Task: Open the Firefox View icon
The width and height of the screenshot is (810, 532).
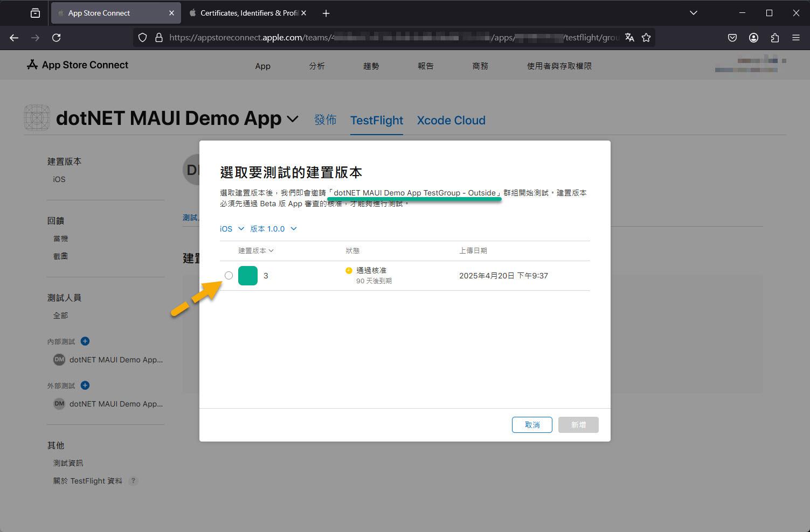Action: coord(35,13)
